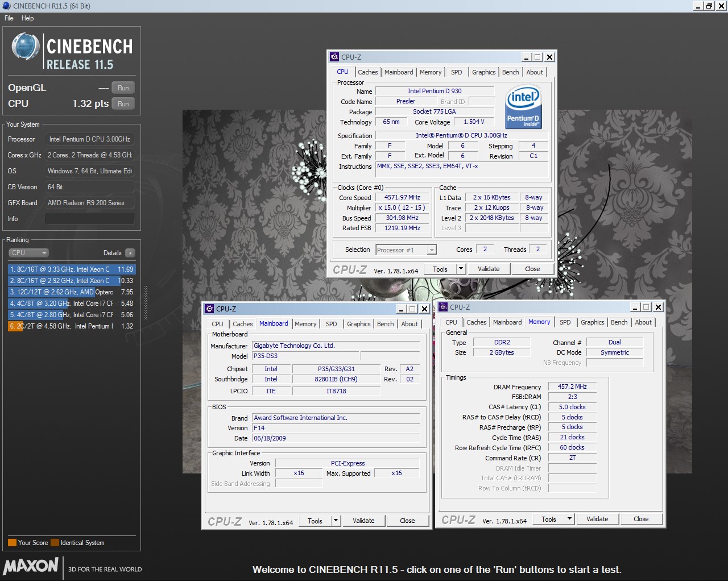
Task: Click the BIOS date 06/18/2009
Action: pos(336,438)
